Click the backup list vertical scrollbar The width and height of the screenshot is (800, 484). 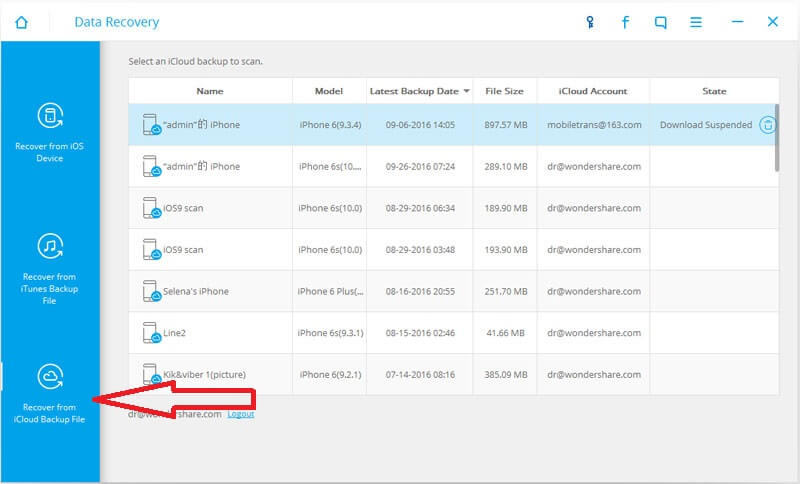777,138
